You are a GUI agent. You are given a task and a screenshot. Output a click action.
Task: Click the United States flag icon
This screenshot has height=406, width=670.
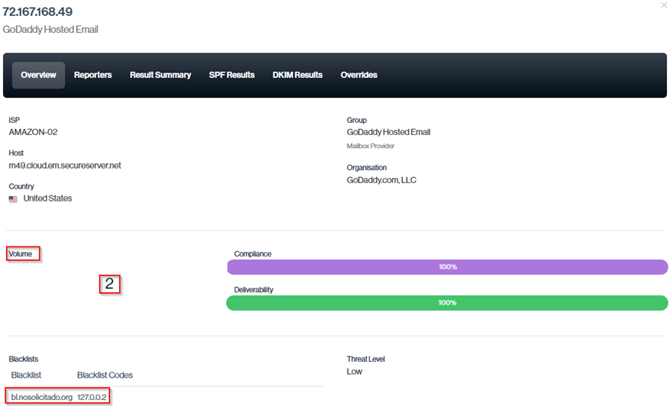coord(13,199)
